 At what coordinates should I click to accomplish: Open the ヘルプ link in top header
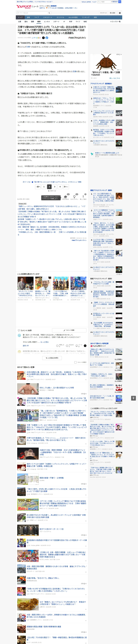tap(94, 2)
